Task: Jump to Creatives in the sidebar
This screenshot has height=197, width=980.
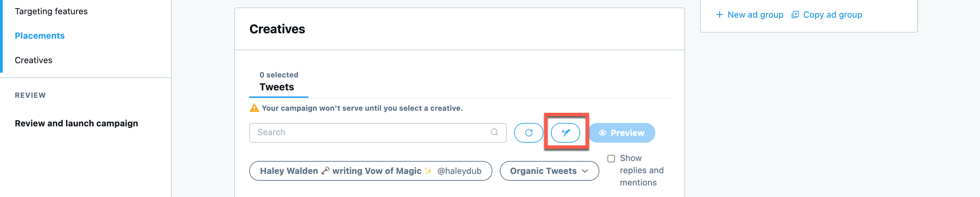Action: [33, 60]
